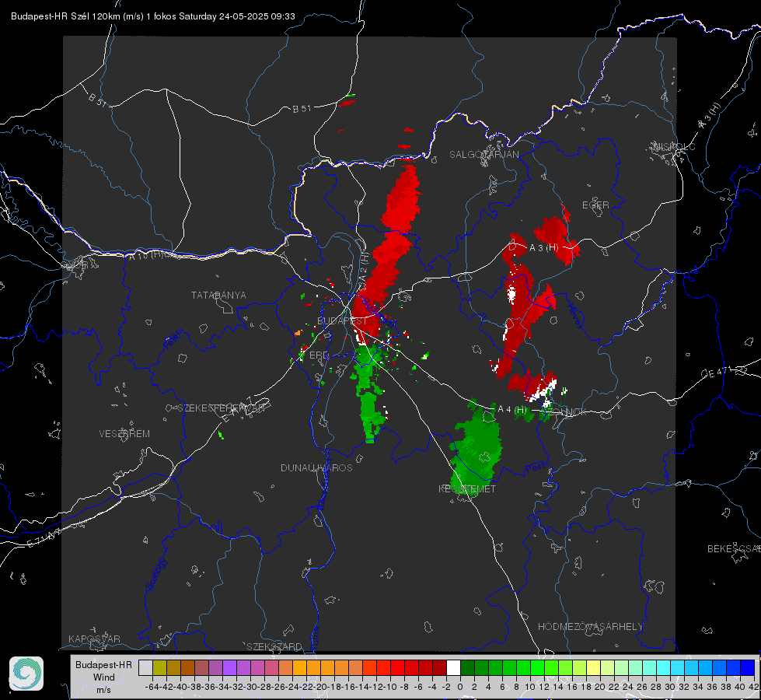Pick the dark blue swatch between 40 and 42
This screenshot has height=700, width=761.
pyautogui.click(x=748, y=667)
